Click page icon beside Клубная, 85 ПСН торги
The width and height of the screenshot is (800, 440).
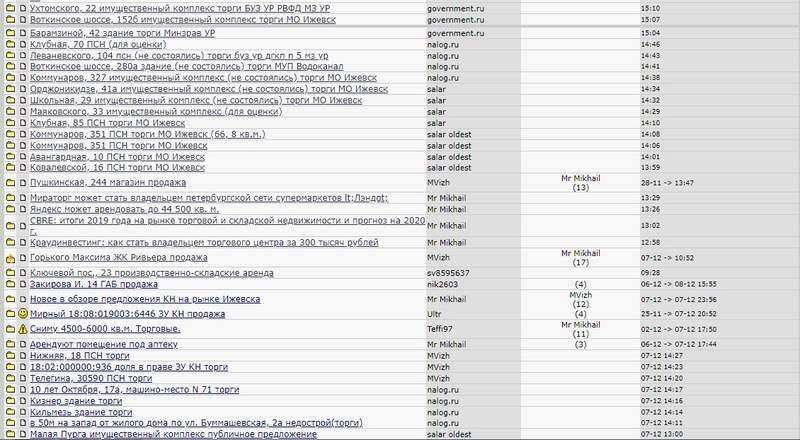coord(22,123)
